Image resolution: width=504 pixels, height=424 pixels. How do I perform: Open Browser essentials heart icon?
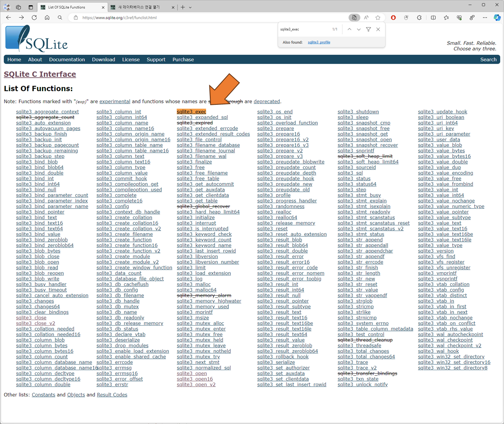click(x=459, y=18)
